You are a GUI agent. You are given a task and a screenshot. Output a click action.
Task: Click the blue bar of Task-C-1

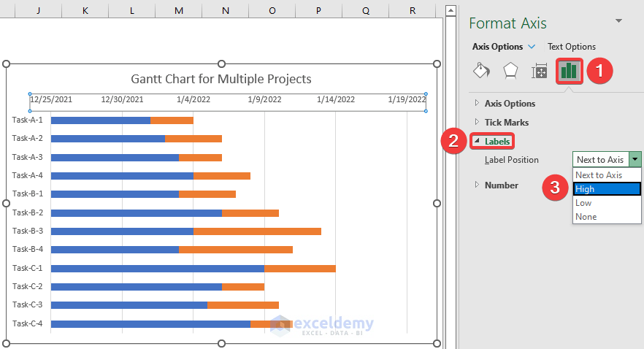point(157,269)
